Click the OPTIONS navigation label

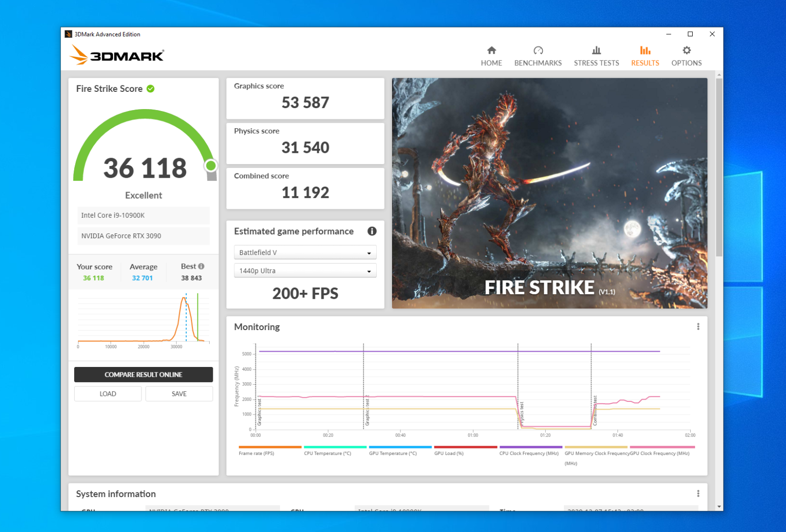(x=686, y=63)
